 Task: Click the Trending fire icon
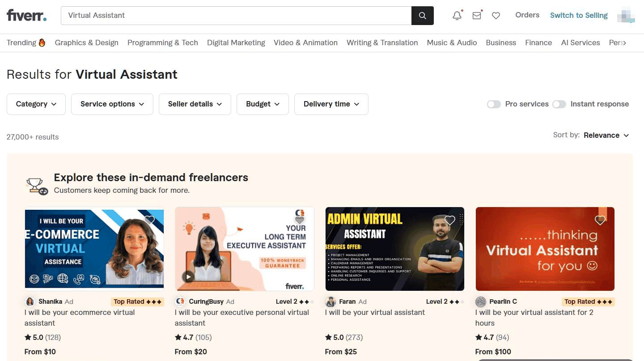(42, 42)
